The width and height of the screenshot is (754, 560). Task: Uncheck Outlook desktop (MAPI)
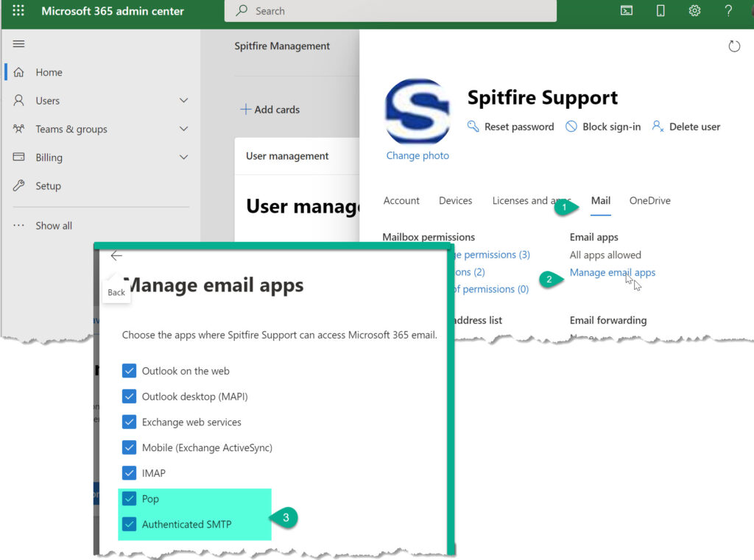pos(129,396)
